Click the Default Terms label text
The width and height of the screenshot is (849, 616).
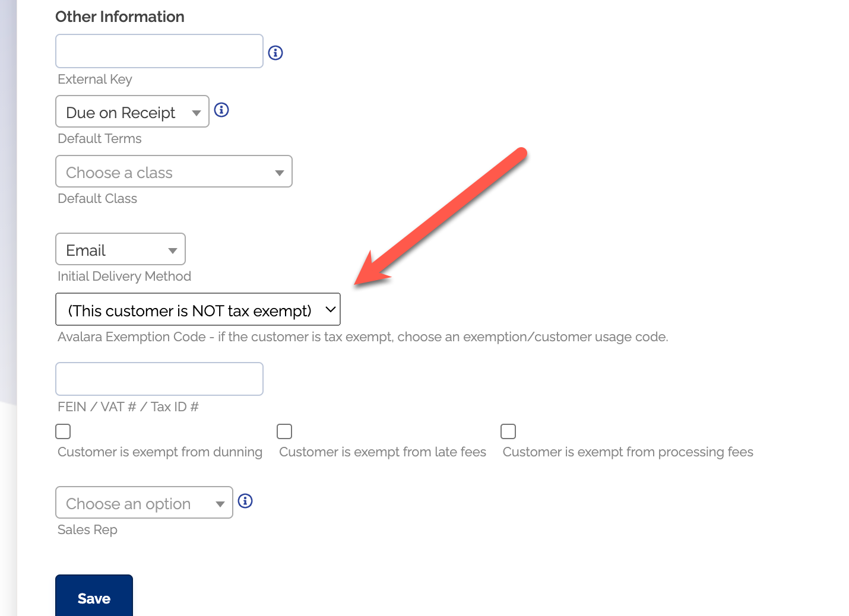pyautogui.click(x=100, y=139)
